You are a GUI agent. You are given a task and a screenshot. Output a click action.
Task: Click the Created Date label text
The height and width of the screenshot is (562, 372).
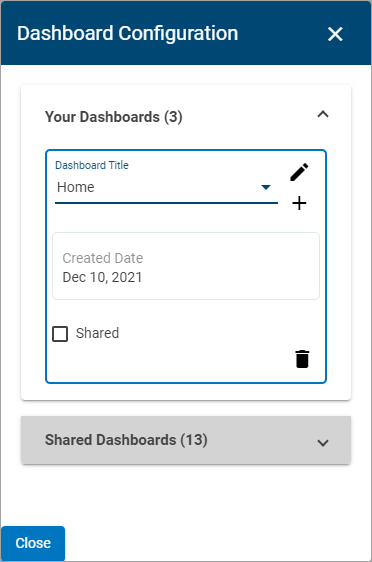[x=102, y=258]
